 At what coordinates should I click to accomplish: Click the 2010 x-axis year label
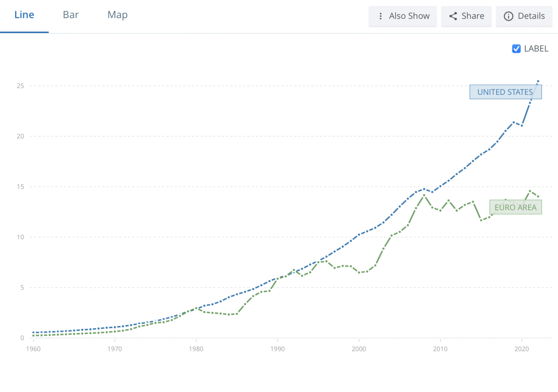point(440,349)
